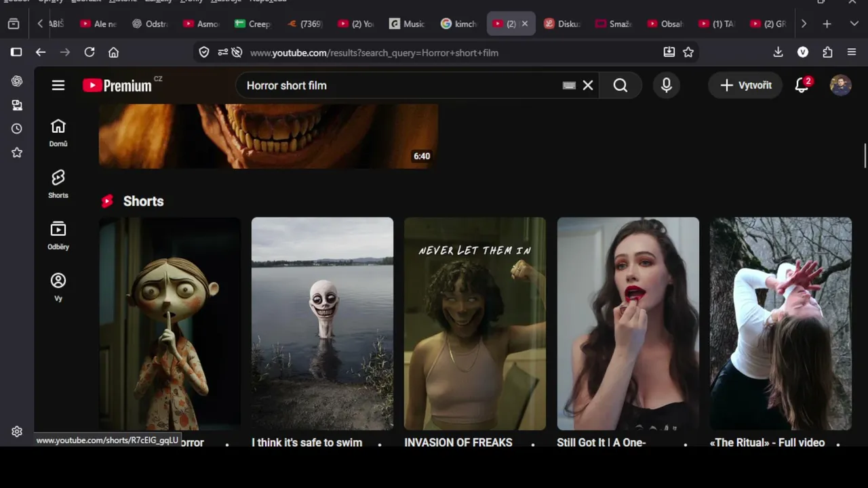868x488 pixels.
Task: Open the woman applying red lipstick thumbnail
Action: [x=628, y=324]
